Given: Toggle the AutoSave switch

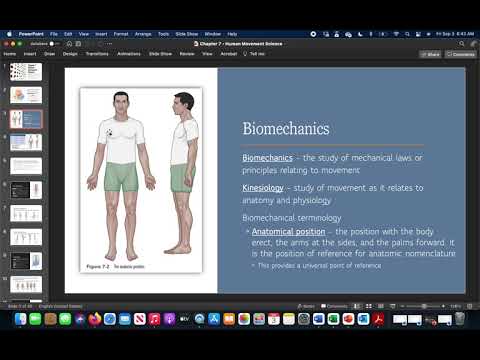Looking at the screenshot, I should coord(54,44).
